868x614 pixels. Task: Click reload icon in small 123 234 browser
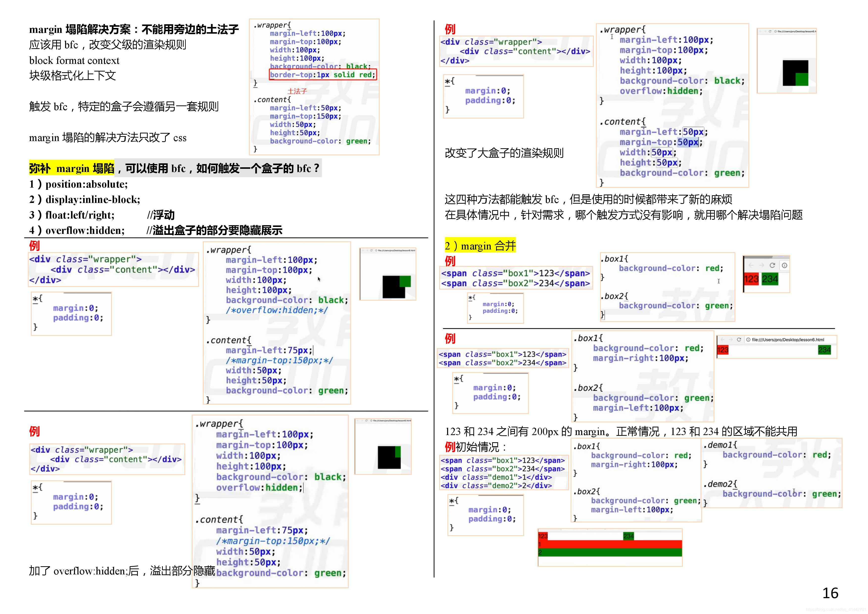pos(772,265)
